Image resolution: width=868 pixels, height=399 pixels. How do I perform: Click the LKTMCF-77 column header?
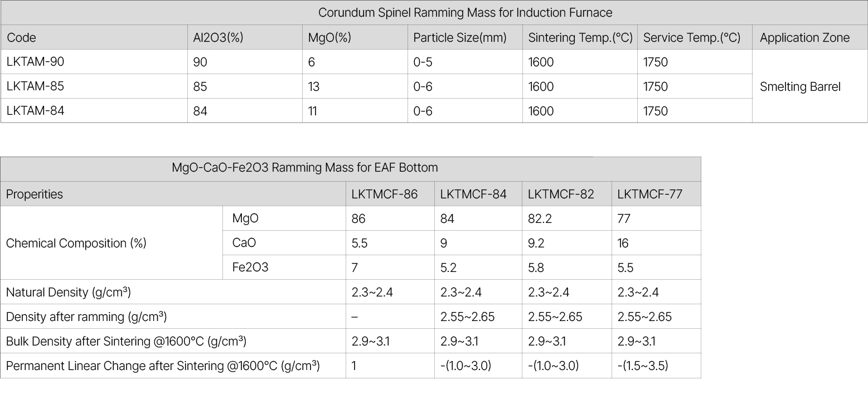click(x=649, y=194)
